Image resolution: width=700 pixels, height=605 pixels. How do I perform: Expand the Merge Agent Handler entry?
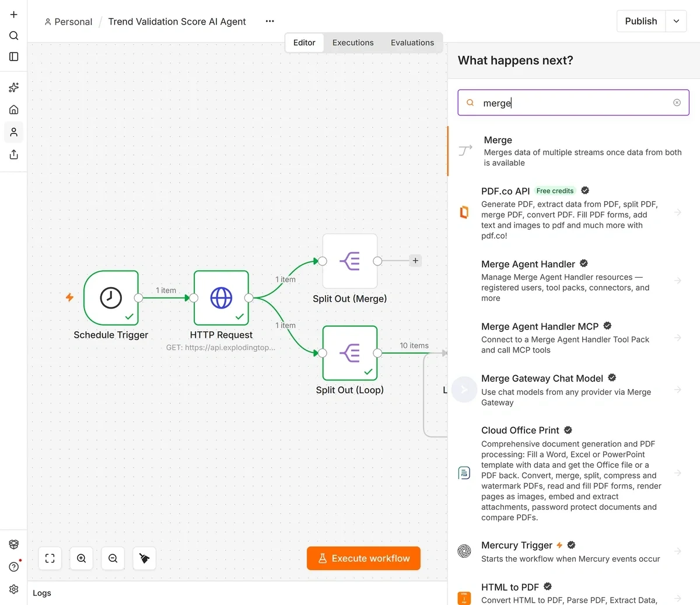click(678, 281)
